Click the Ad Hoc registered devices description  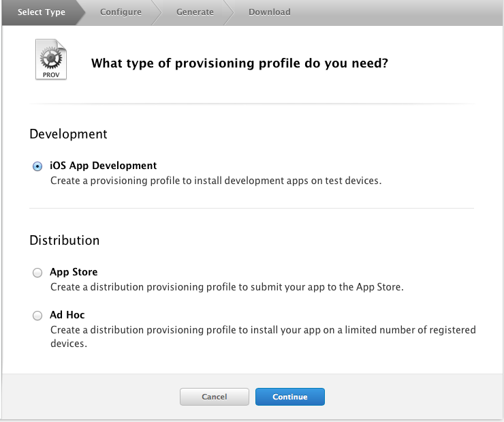coord(263,337)
